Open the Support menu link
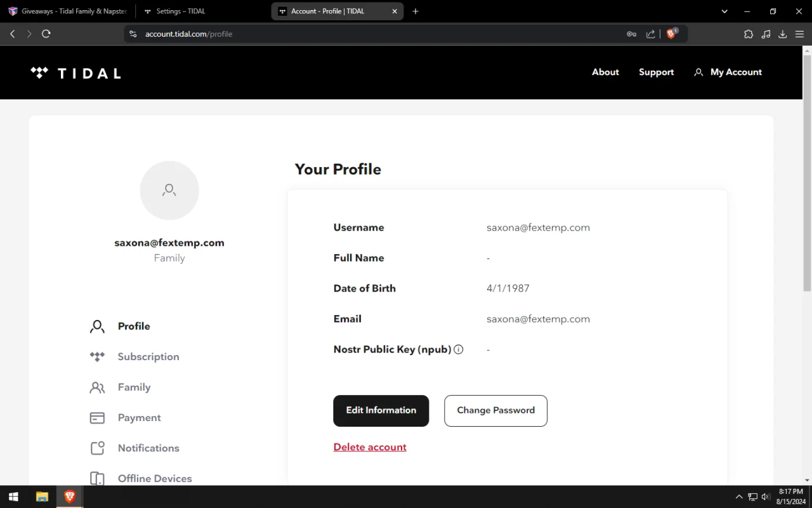812x508 pixels. click(656, 72)
